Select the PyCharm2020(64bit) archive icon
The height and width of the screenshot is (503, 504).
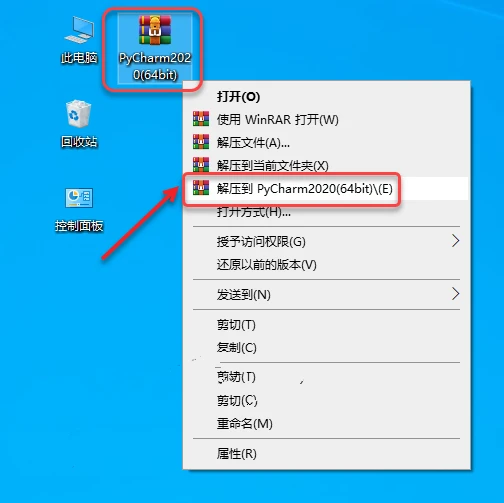[155, 48]
